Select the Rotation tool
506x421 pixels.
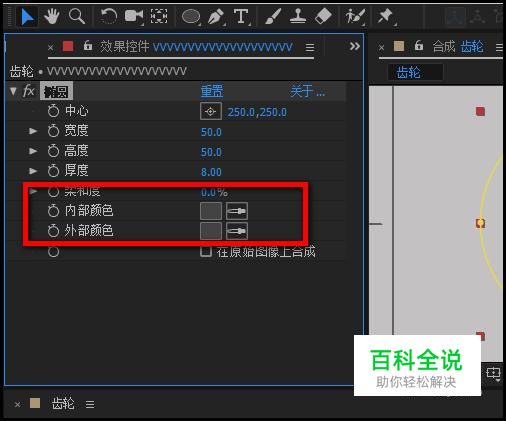click(x=109, y=16)
